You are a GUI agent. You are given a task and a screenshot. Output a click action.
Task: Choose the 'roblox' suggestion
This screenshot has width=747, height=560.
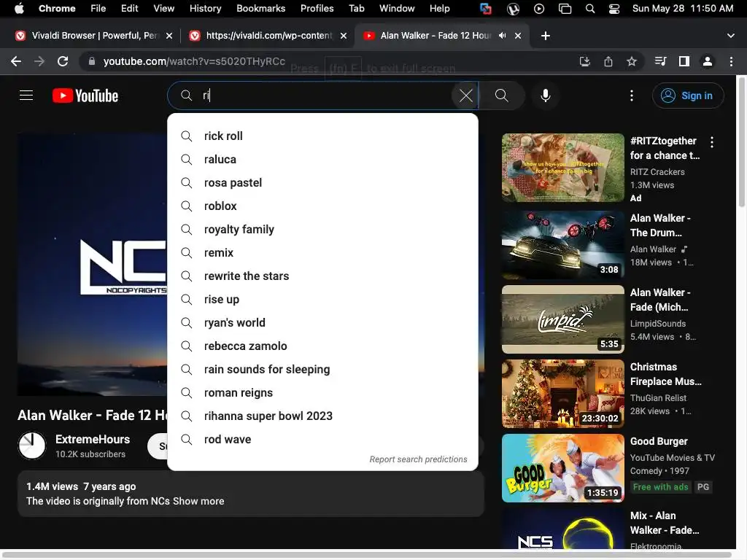[x=322, y=206]
